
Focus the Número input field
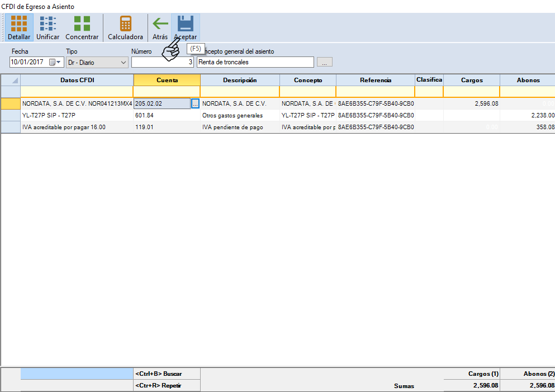pos(163,62)
